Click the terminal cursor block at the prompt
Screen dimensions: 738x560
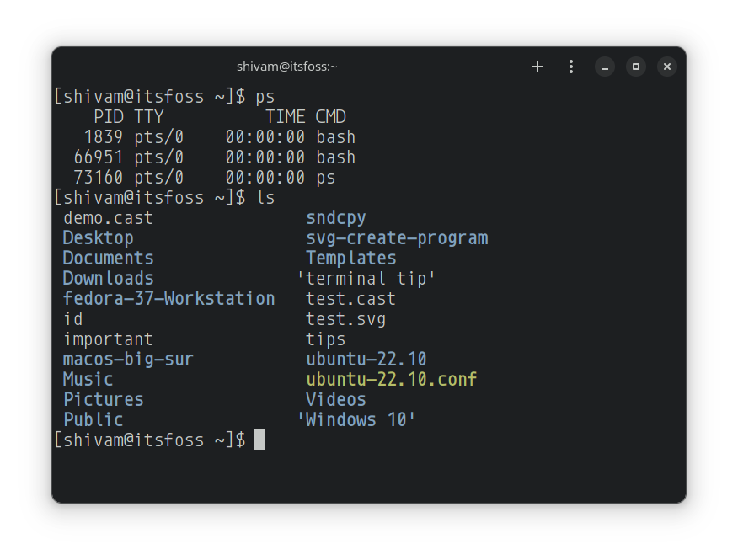coord(259,440)
